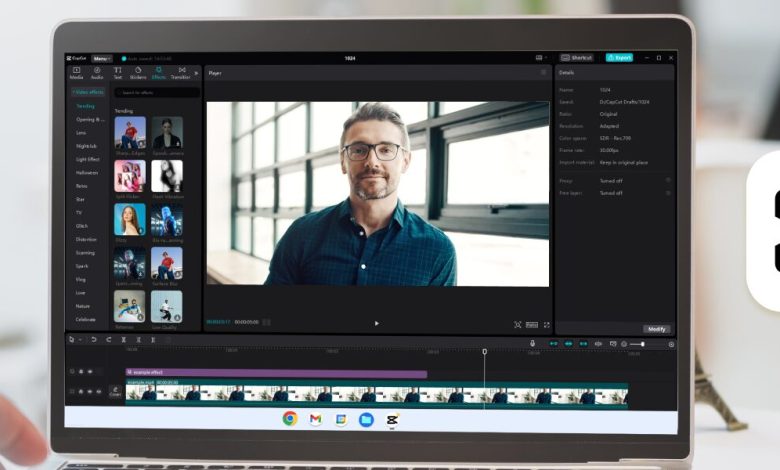
Task: Open Google Chrome from the taskbar
Action: click(290, 419)
